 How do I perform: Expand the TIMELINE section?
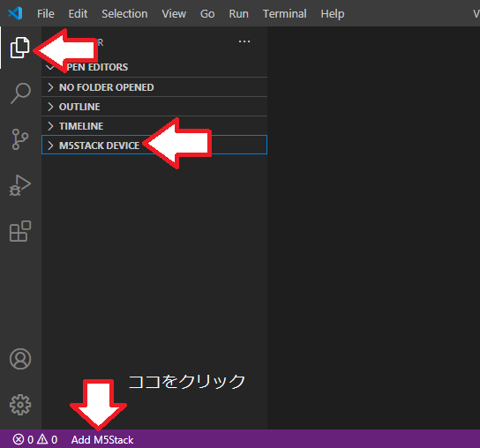(154, 126)
